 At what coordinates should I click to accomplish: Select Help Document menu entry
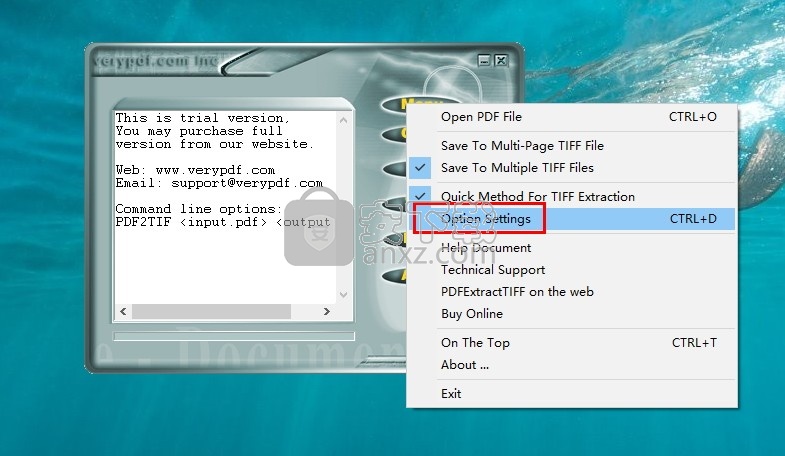(x=486, y=247)
